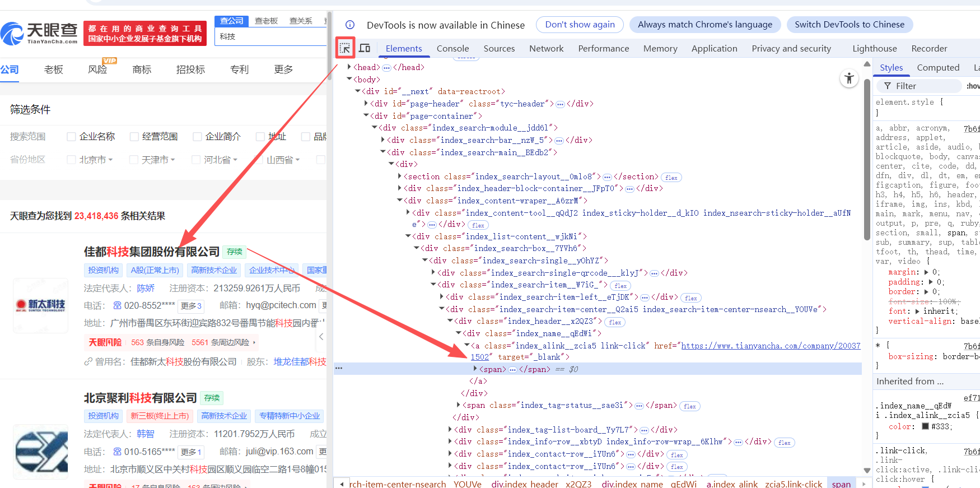Click the flex badge on index_search-item__W7iG_
Image resolution: width=980 pixels, height=488 pixels.
click(620, 286)
